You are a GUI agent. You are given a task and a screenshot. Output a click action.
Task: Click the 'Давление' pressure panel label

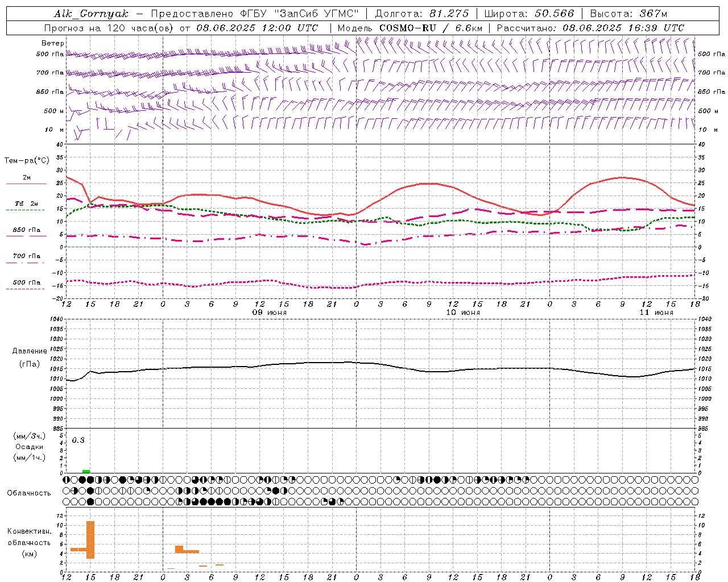pos(30,351)
